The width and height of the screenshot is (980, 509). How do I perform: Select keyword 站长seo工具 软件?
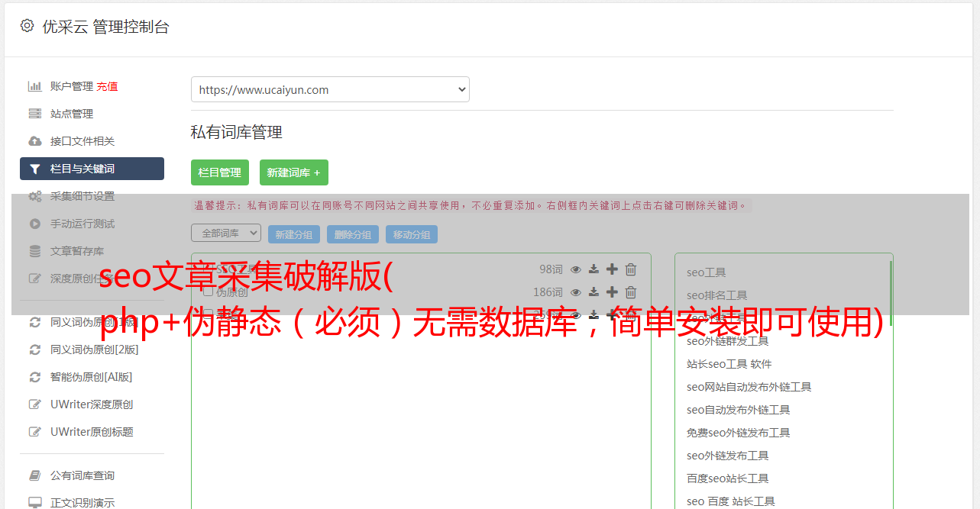click(729, 364)
